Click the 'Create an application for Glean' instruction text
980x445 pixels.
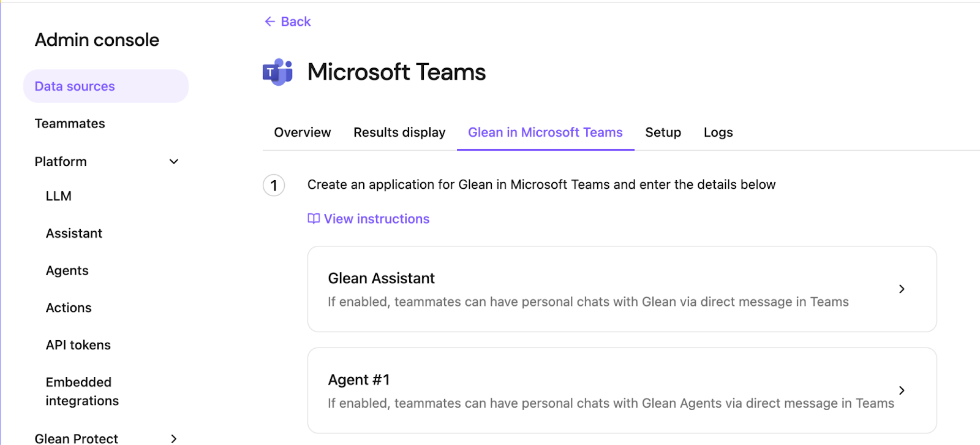[x=541, y=184]
